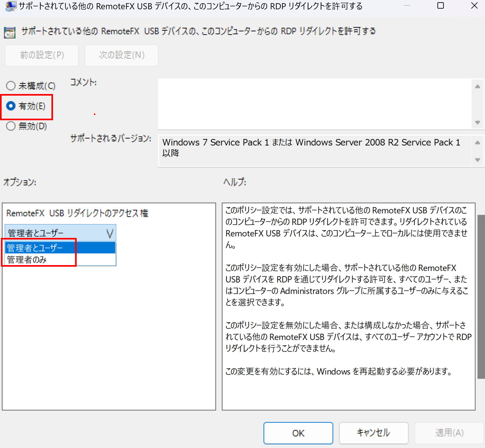Click the help line about Windows を再起動
The image size is (485, 448).
coord(339,371)
